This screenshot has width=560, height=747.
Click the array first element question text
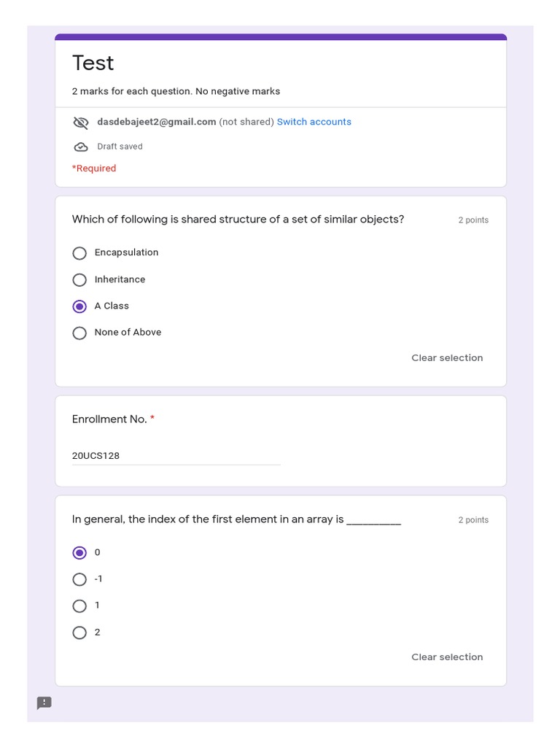236,519
